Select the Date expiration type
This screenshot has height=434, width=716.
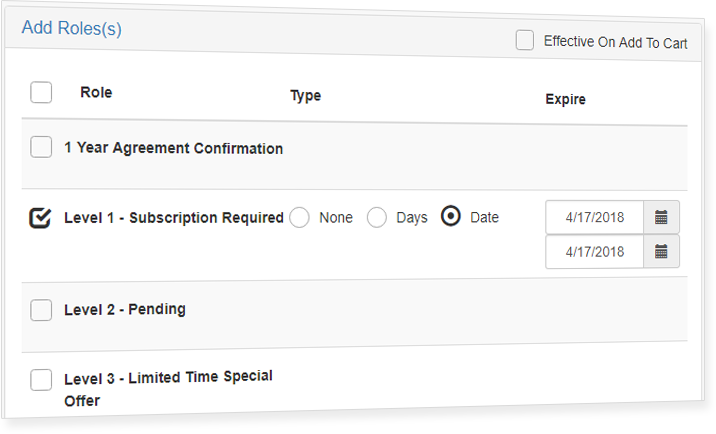451,217
